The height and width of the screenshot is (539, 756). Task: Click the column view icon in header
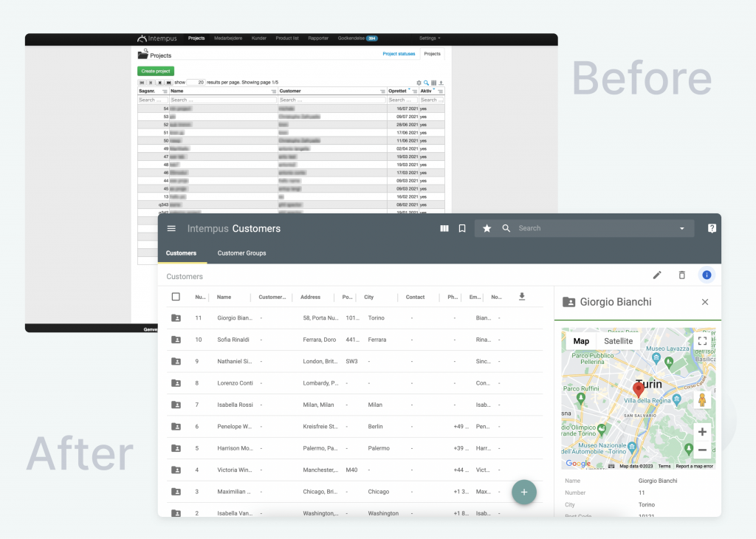(x=444, y=229)
